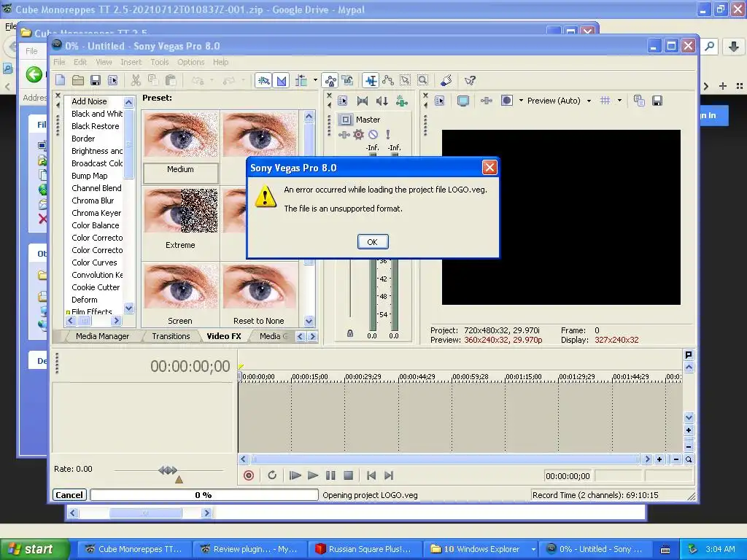Viewport: 747px width, 560px height.
Task: Toggle Ignore Event Grouping button
Action: (x=348, y=80)
